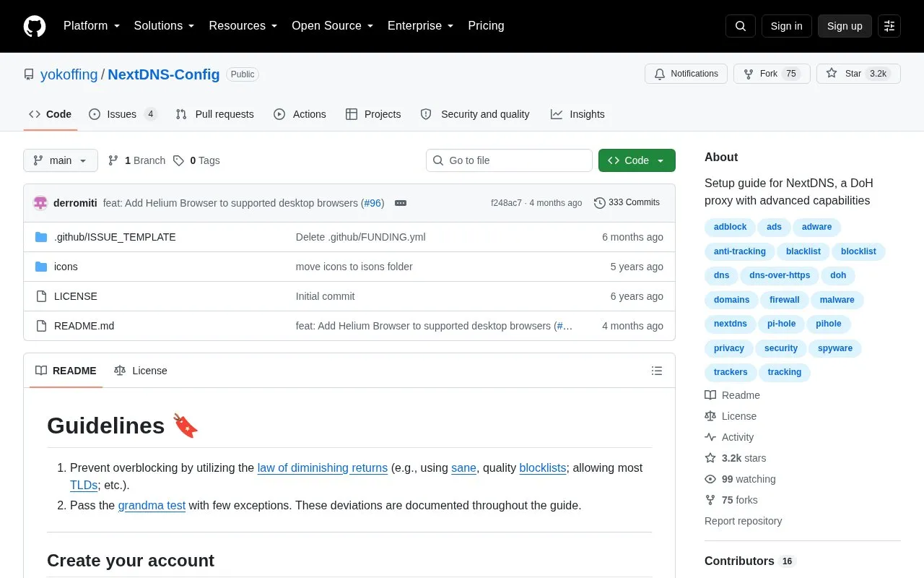Click the README.md file icon

41,326
